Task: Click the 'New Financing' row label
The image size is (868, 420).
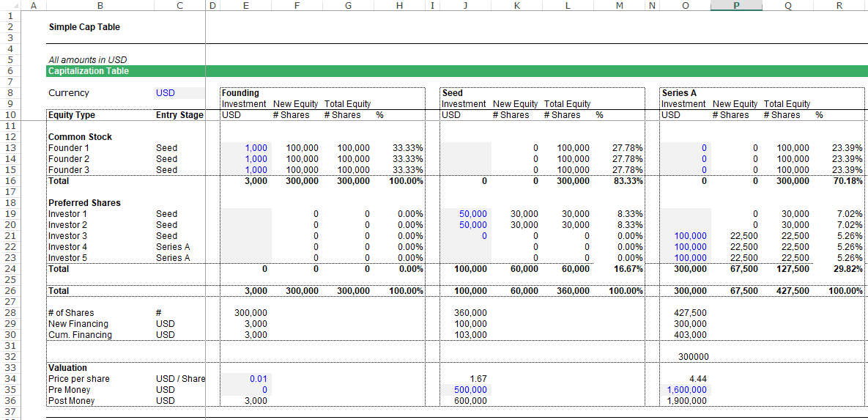Action: coord(78,323)
